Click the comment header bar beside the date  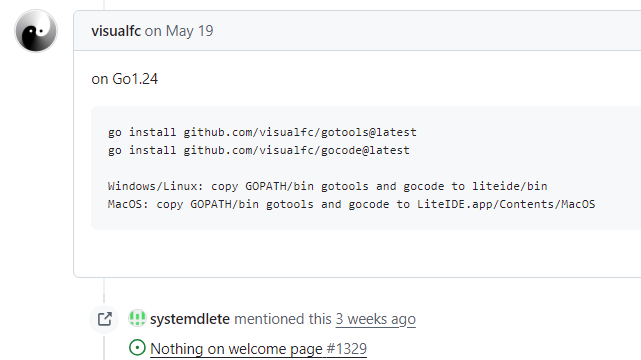(425, 31)
